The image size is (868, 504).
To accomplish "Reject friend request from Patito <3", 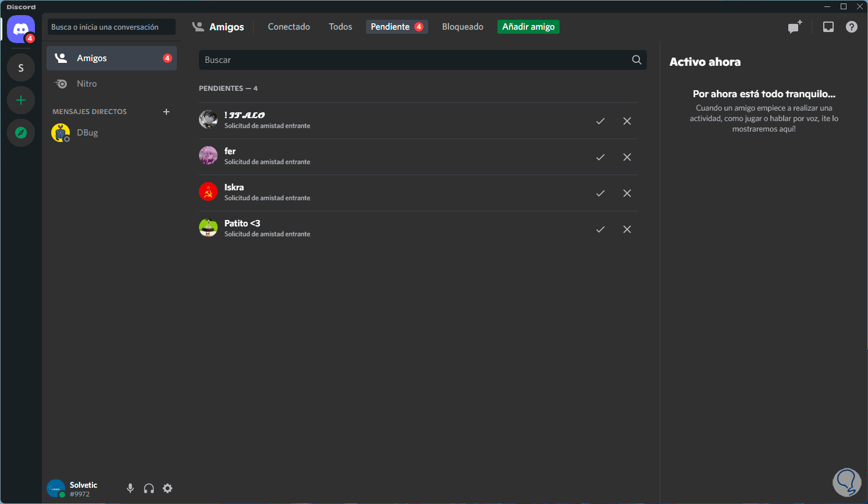I will point(627,229).
